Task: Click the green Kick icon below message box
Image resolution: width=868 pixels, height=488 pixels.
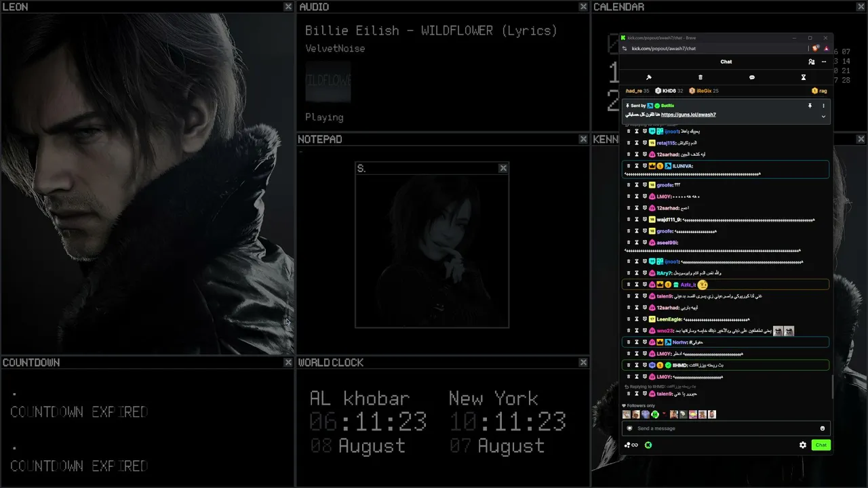Action: point(648,445)
